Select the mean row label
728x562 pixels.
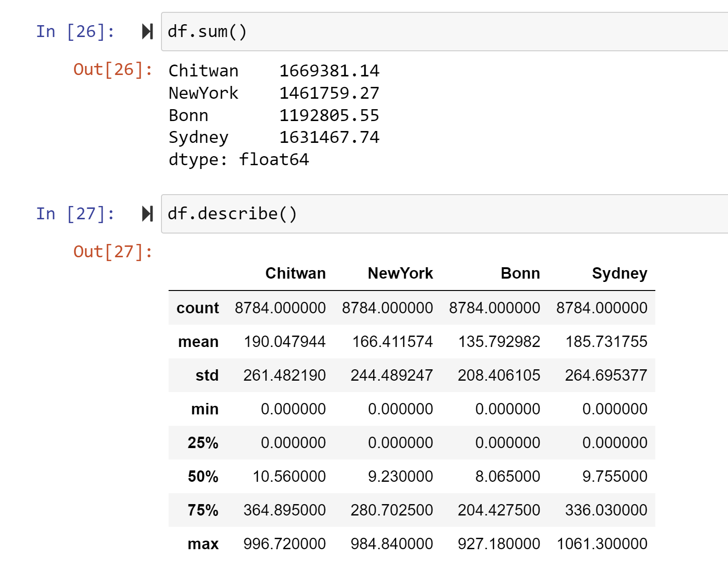tap(198, 342)
